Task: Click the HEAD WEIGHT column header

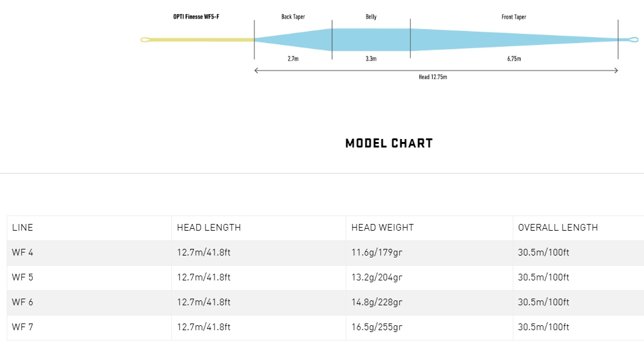Action: tap(382, 228)
